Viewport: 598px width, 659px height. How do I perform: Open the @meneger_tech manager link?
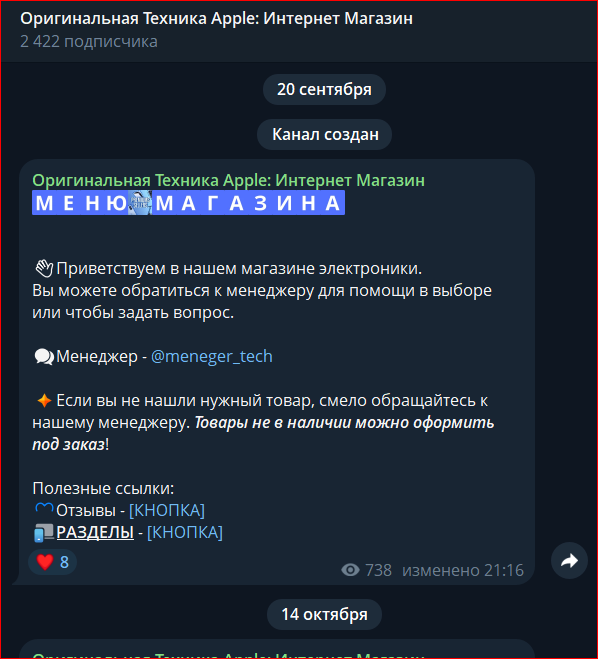(211, 356)
